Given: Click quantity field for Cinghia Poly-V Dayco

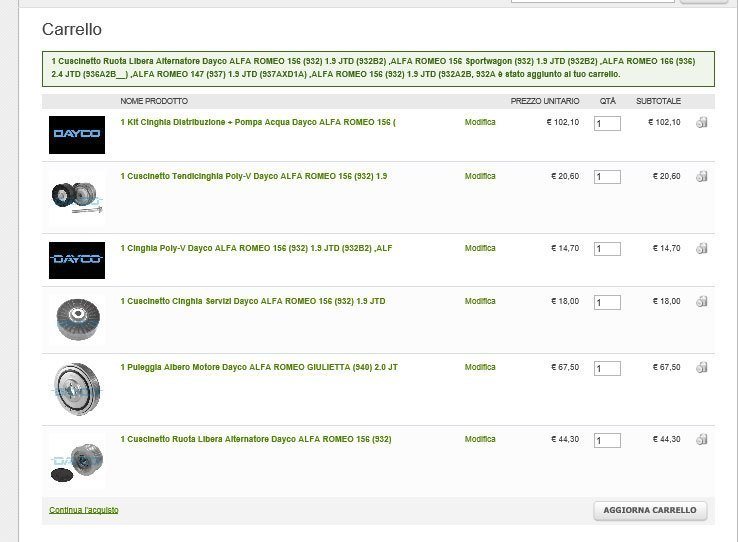Looking at the screenshot, I should [607, 249].
